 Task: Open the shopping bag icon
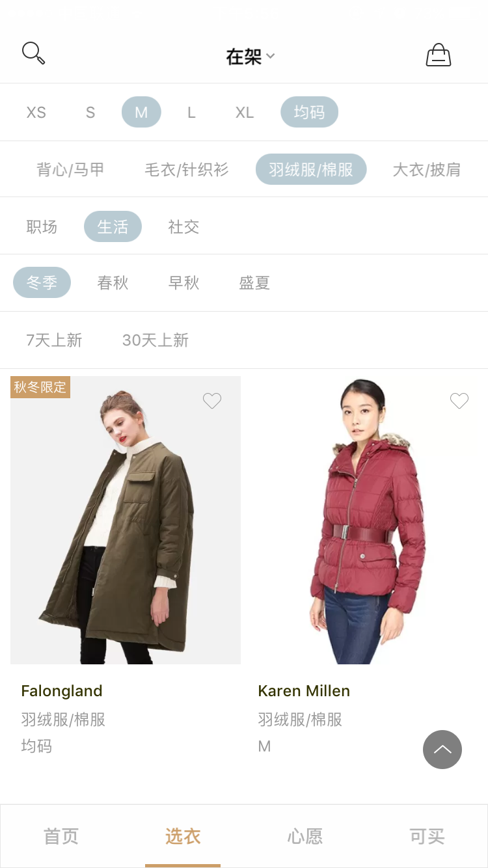tap(439, 55)
